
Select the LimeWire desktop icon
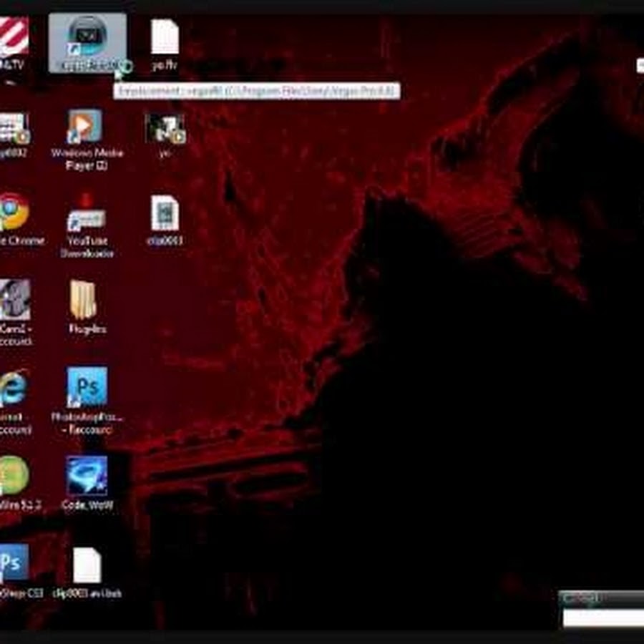point(14,475)
